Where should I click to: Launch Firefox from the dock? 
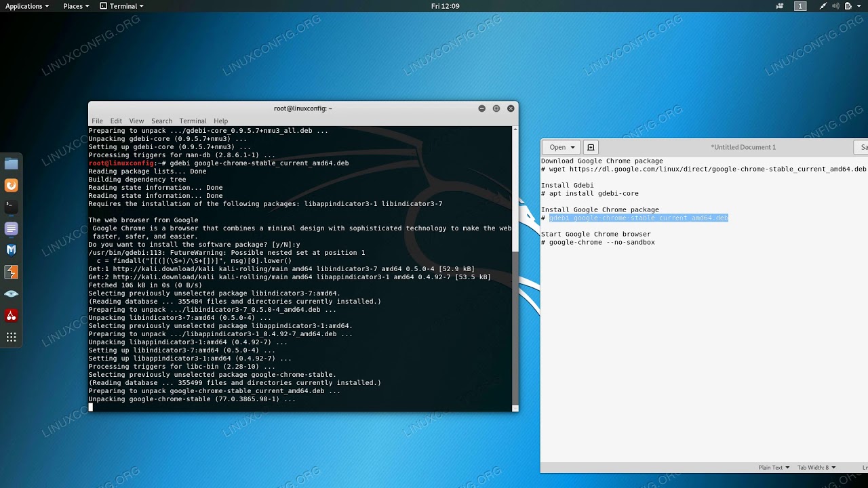11,185
